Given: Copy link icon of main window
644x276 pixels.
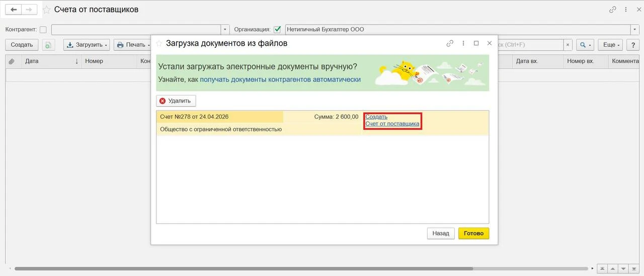Looking at the screenshot, I should coord(612,10).
